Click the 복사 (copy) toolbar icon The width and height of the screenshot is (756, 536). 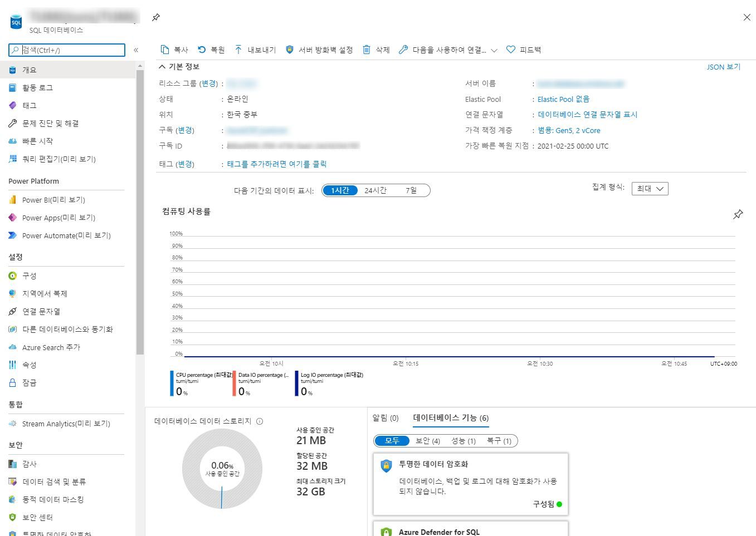pos(165,50)
